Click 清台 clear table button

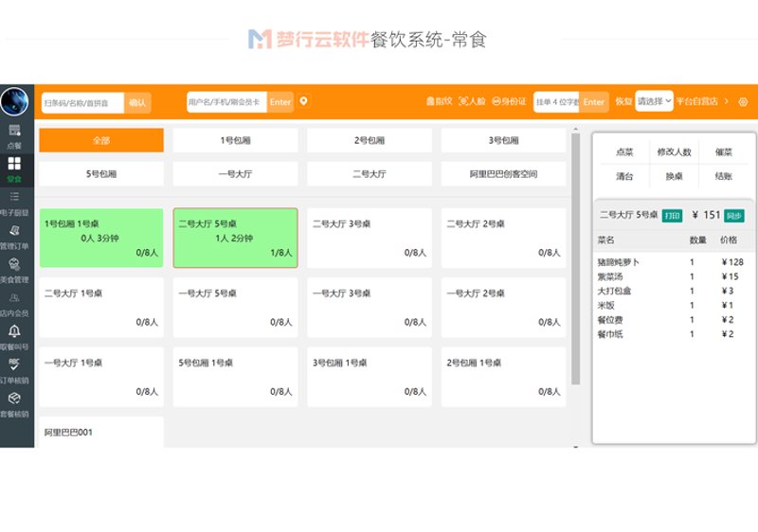click(x=624, y=176)
